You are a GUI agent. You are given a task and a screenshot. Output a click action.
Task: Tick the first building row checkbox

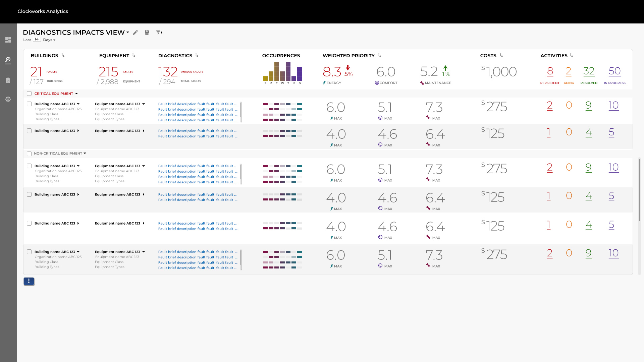[29, 104]
